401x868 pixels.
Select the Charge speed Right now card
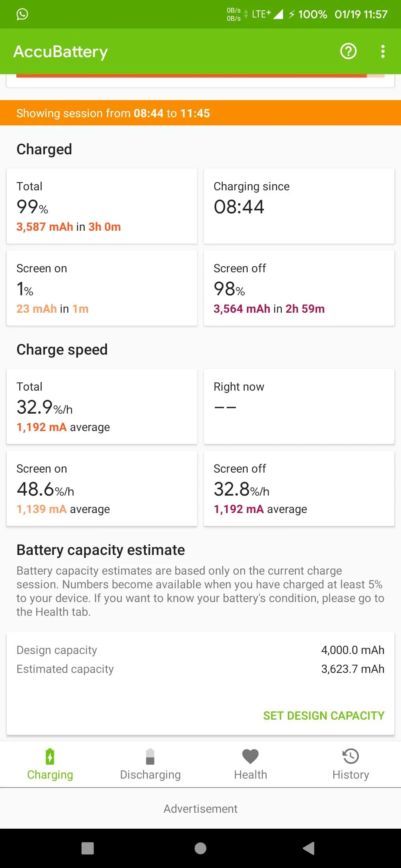click(x=299, y=406)
